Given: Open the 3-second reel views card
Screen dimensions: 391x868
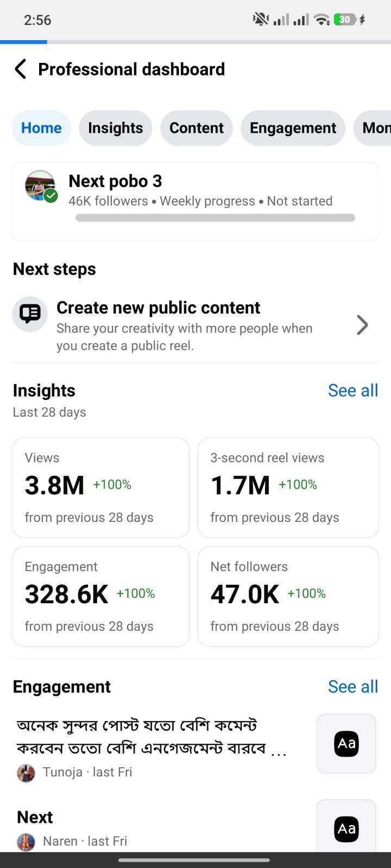Looking at the screenshot, I should [x=288, y=488].
